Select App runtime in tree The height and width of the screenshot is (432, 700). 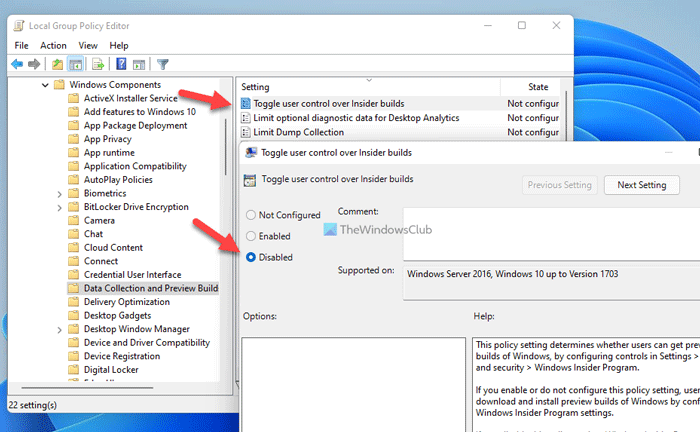click(x=109, y=153)
